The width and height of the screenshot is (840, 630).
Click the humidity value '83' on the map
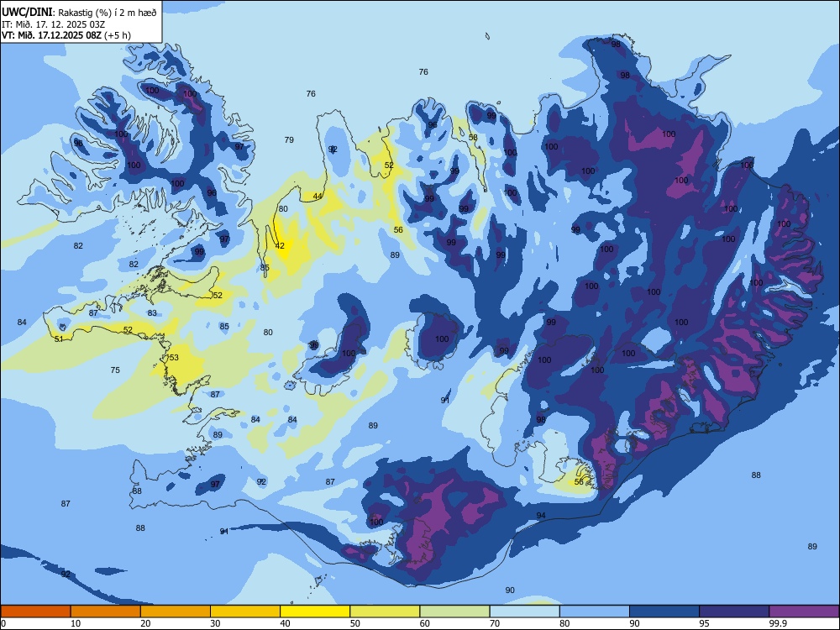[x=152, y=312]
